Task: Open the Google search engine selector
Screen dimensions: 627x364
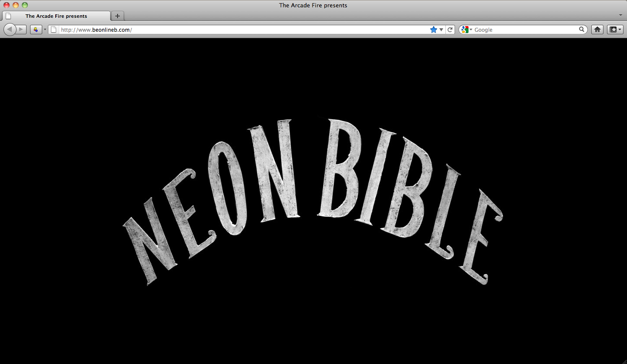Action: pyautogui.click(x=467, y=30)
